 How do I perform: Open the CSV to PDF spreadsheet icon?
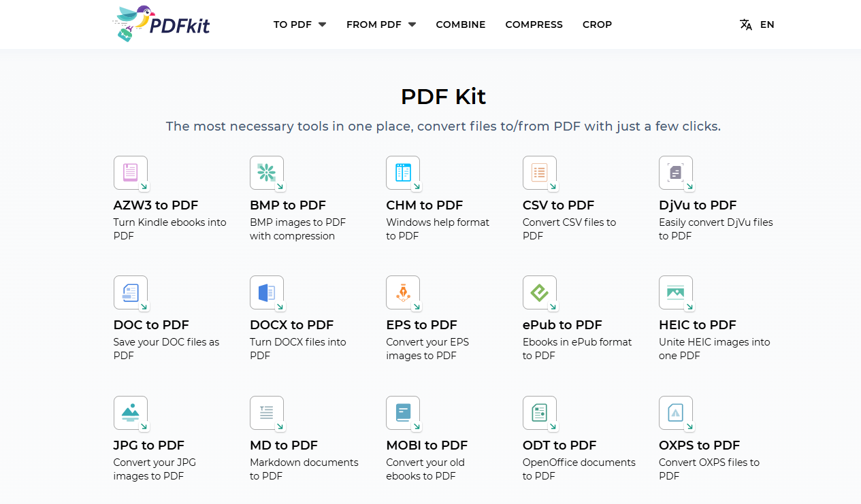(x=540, y=173)
